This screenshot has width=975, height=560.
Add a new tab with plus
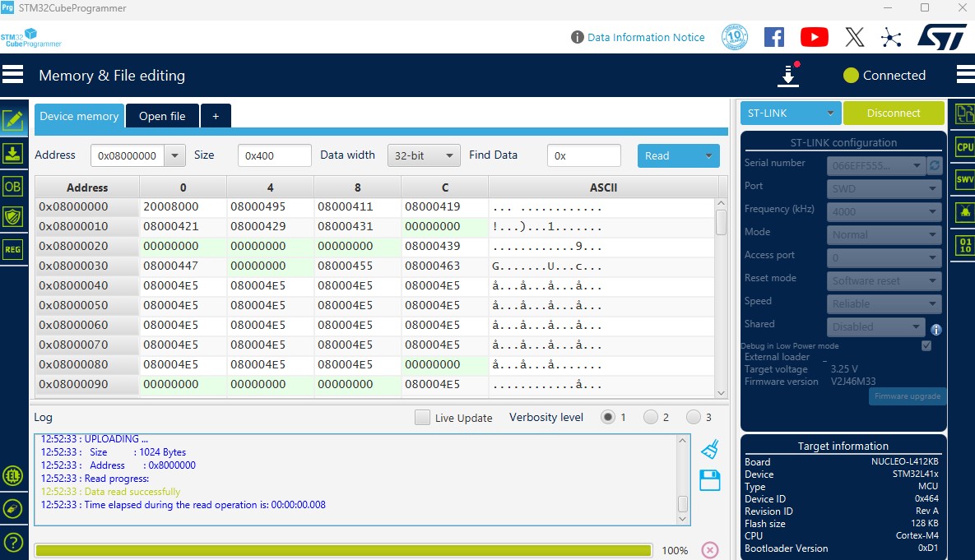[216, 116]
